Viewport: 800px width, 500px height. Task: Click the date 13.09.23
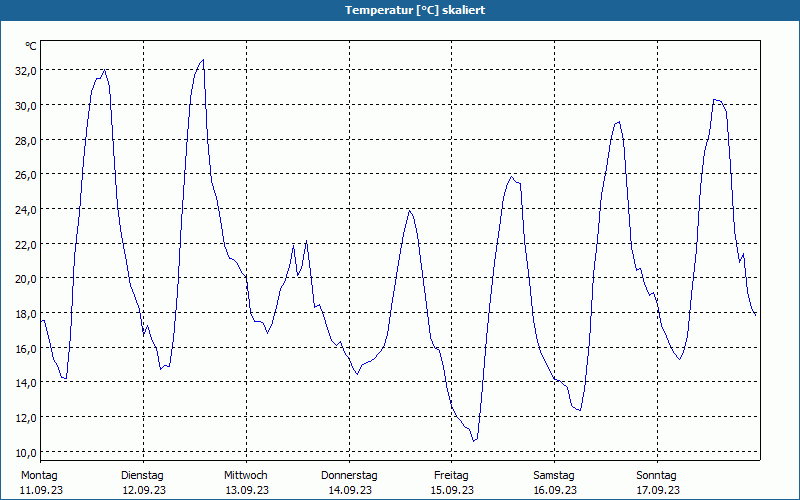point(247,490)
